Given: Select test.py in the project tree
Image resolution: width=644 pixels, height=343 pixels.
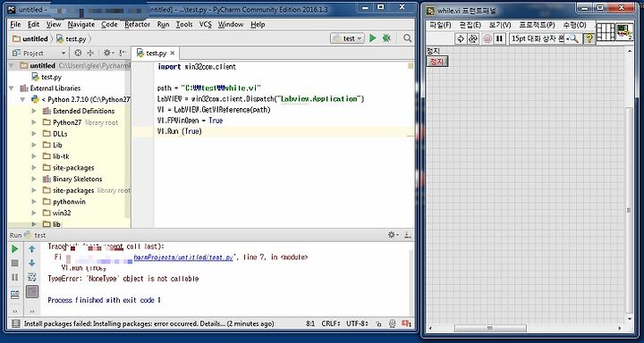Looking at the screenshot, I should click(x=47, y=77).
